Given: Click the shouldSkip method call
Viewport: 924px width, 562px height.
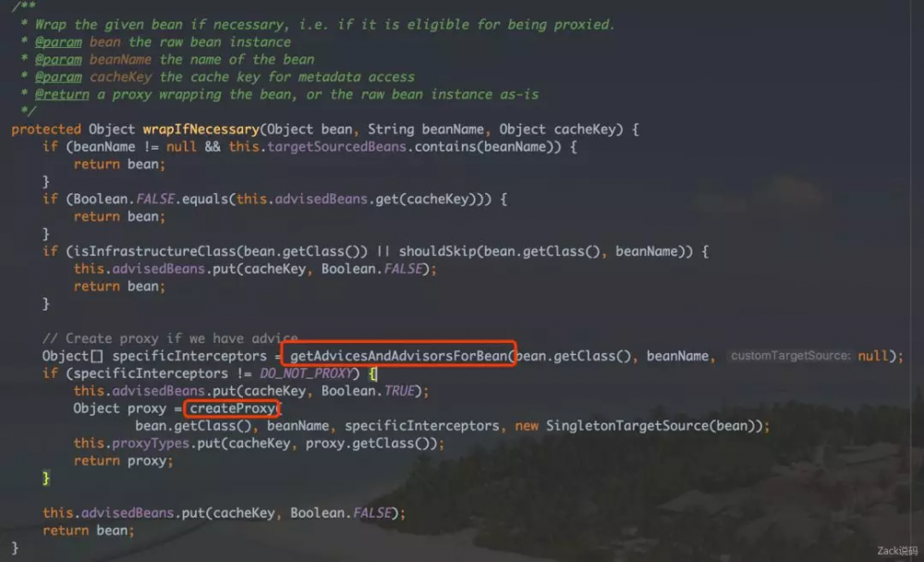Looking at the screenshot, I should tap(437, 251).
